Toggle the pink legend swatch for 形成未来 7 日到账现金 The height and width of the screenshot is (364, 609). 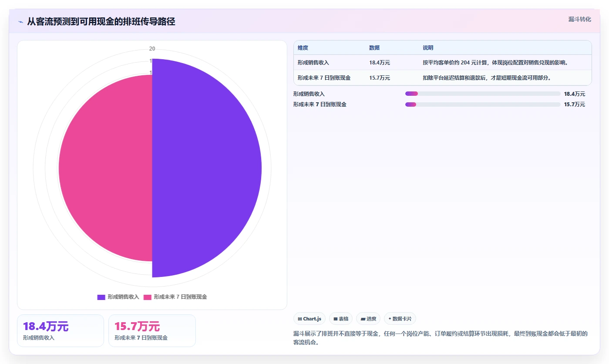point(148,297)
